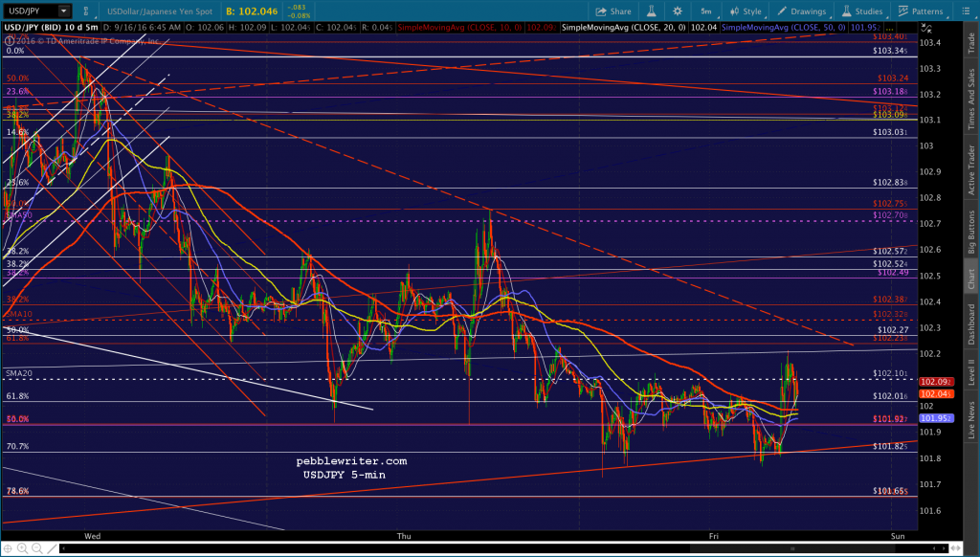Click the SMA20 line label
Viewport: 980px width, 557px height.
click(x=19, y=373)
